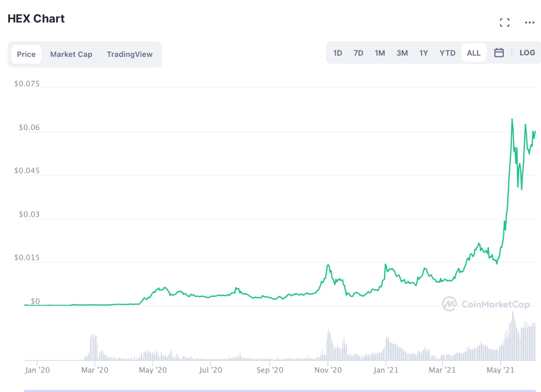This screenshot has height=392, width=541.
Task: Click the HEX Chart heading
Action: 36,19
